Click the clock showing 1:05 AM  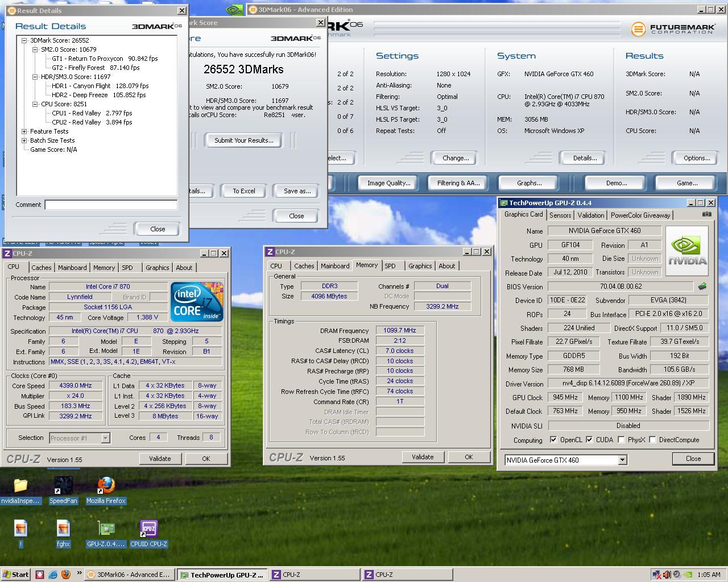pyautogui.click(x=709, y=575)
